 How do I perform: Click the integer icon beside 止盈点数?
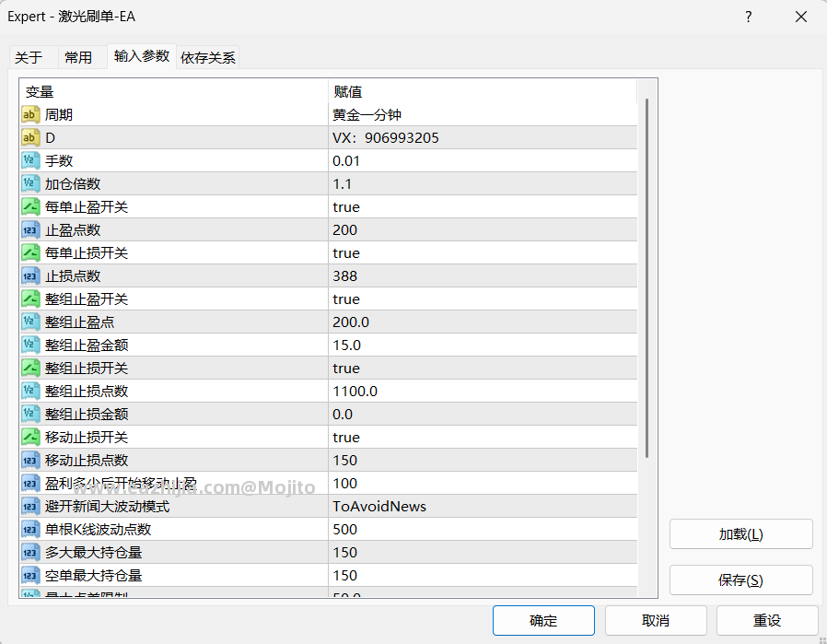click(x=30, y=230)
